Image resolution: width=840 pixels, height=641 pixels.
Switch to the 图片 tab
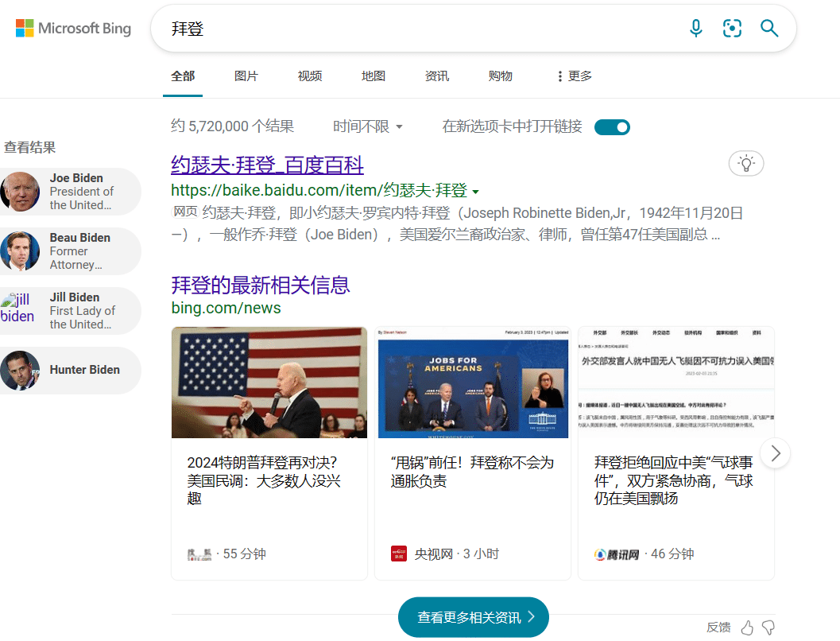246,76
